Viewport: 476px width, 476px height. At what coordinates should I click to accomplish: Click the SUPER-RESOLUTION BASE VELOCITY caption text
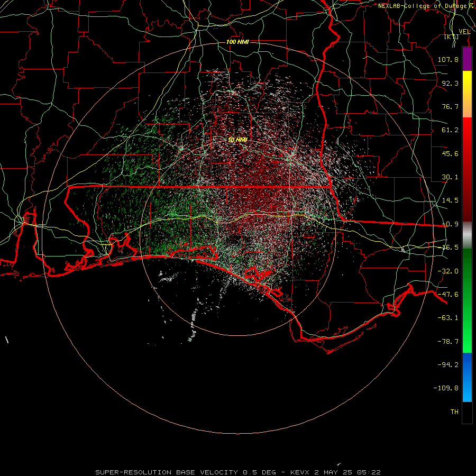tap(167, 472)
